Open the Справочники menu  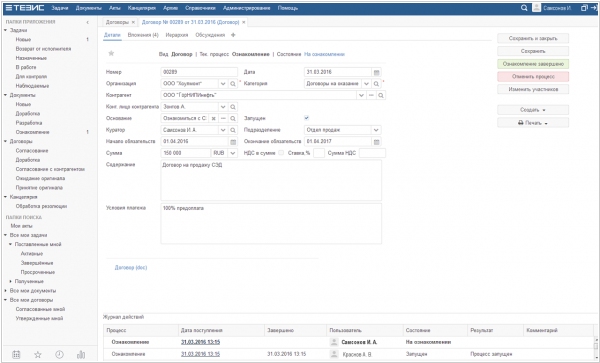[x=200, y=8]
